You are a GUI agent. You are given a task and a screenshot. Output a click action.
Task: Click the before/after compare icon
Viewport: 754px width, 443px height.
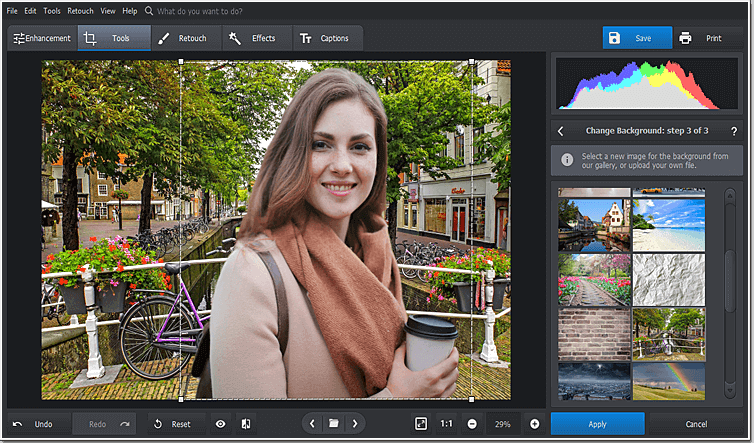[x=247, y=424]
